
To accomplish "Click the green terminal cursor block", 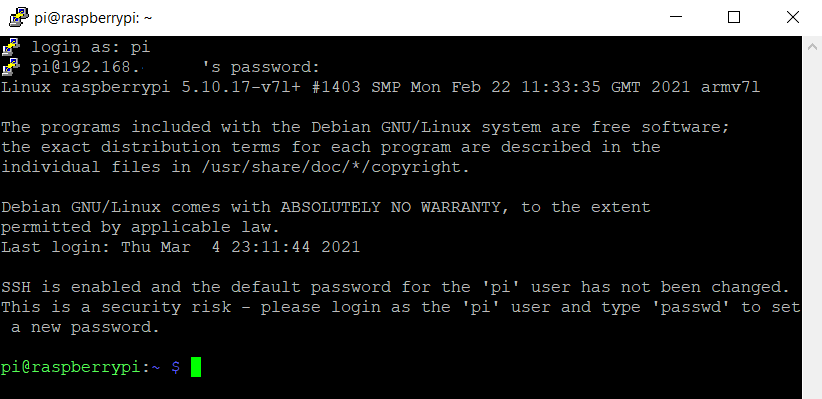I will (x=196, y=367).
